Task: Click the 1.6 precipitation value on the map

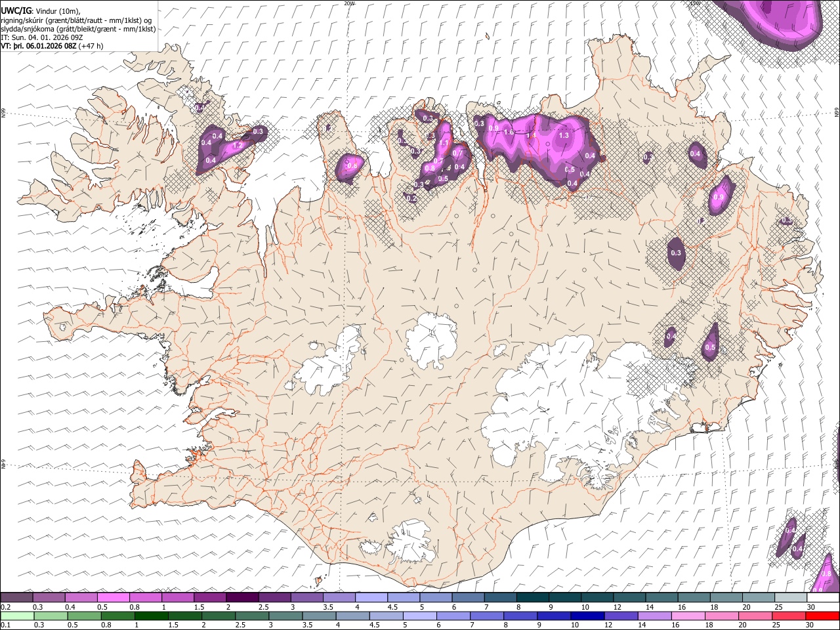Action: pyautogui.click(x=509, y=133)
